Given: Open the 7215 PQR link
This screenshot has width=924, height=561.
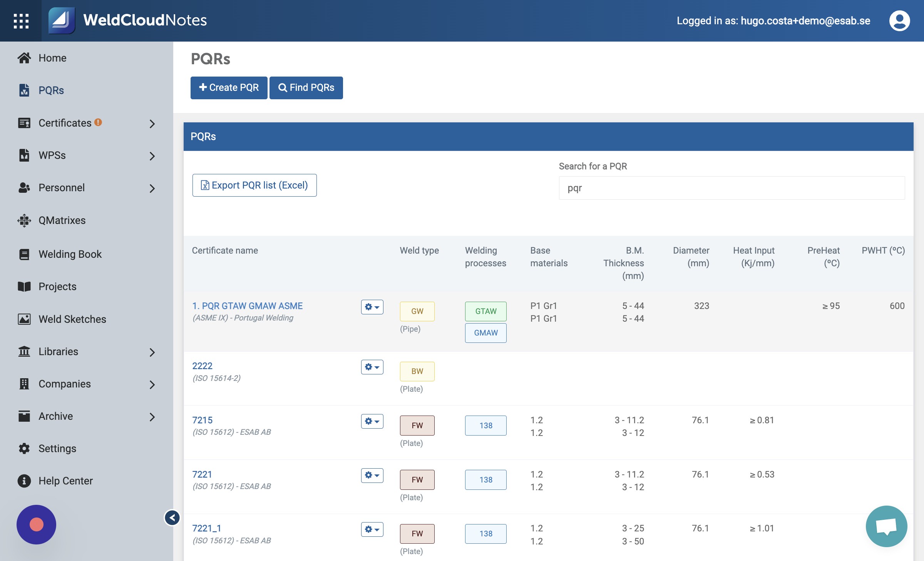Looking at the screenshot, I should [x=203, y=420].
